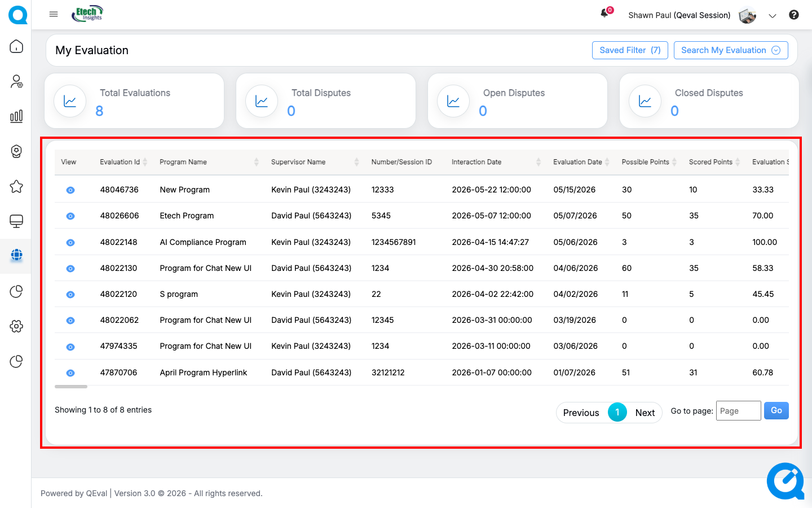Sort table by Program Name header
The width and height of the screenshot is (812, 508).
(x=209, y=162)
